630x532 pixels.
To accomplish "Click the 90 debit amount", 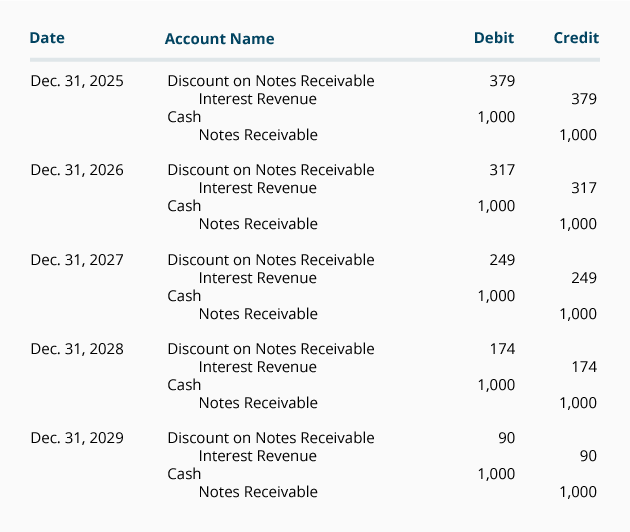I will [507, 438].
